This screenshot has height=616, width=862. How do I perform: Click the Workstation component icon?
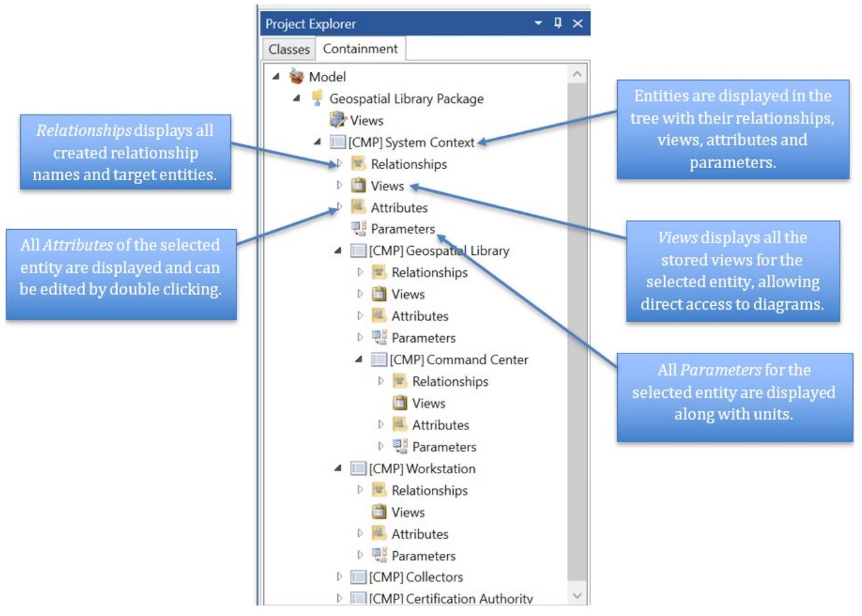[x=358, y=469]
